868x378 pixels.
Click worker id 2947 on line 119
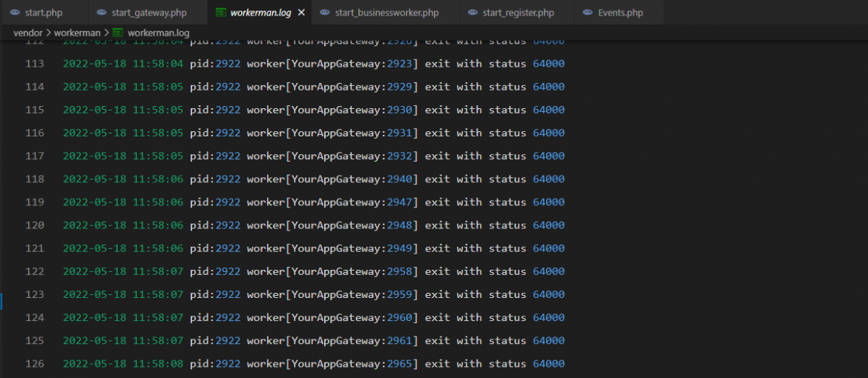pos(400,202)
